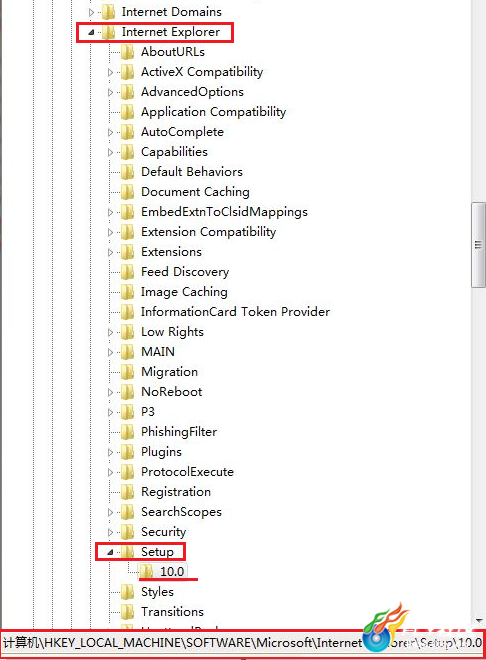This screenshot has height=660, width=486.
Task: Click the vertical scrollbar thumb
Action: 478,245
